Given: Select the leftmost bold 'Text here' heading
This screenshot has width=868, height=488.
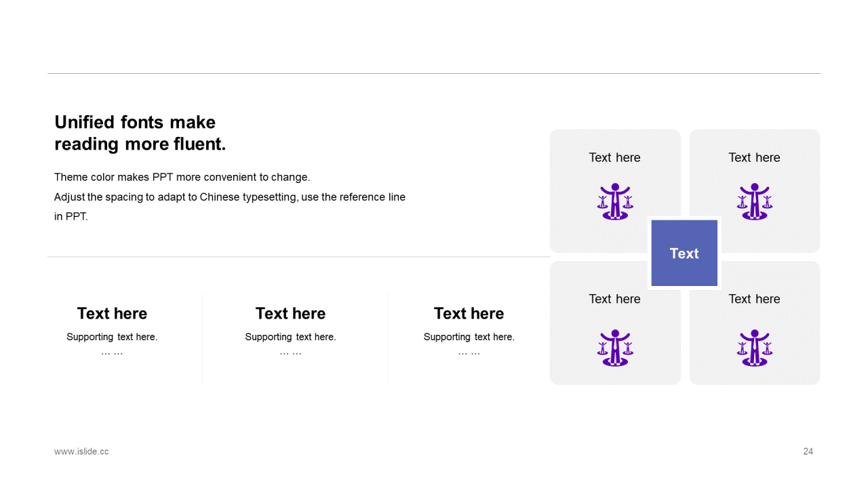Looking at the screenshot, I should 112,313.
